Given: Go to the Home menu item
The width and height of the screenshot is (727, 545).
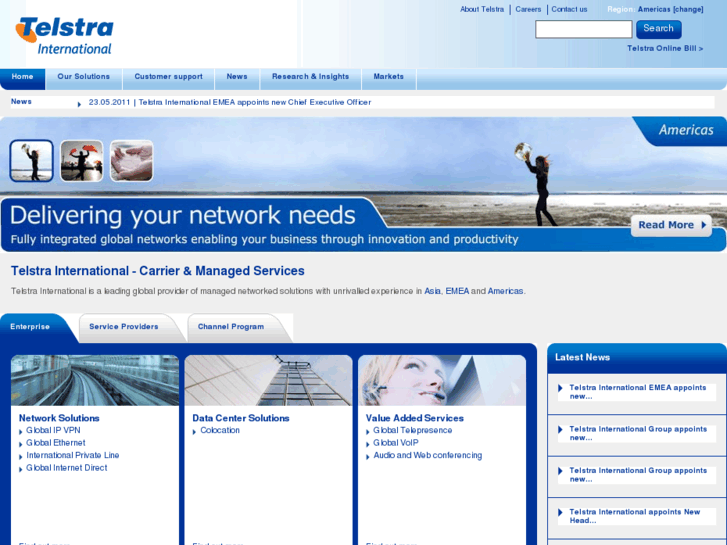Looking at the screenshot, I should pos(22,77).
